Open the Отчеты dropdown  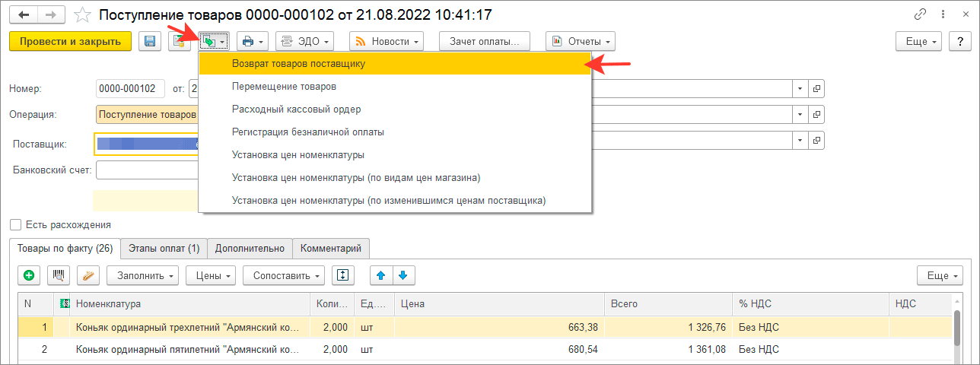pyautogui.click(x=580, y=41)
